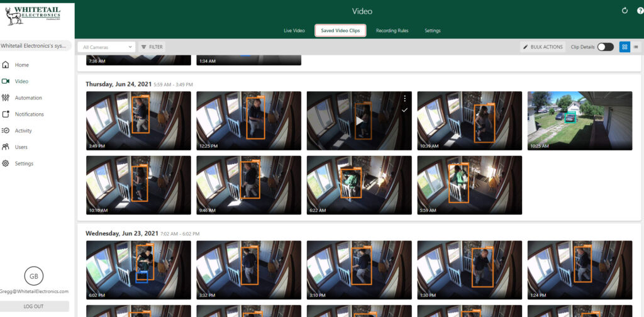
Task: Click the FILTER button
Action: pyautogui.click(x=152, y=47)
